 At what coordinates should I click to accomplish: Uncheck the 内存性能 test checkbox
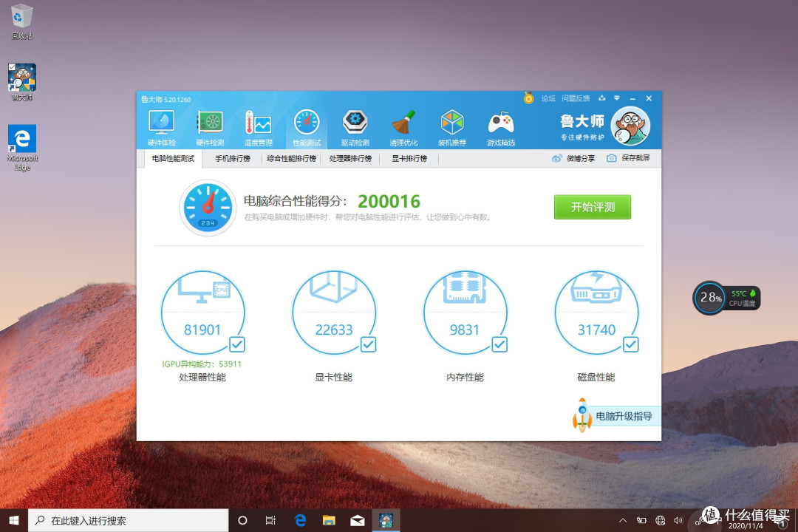point(499,344)
